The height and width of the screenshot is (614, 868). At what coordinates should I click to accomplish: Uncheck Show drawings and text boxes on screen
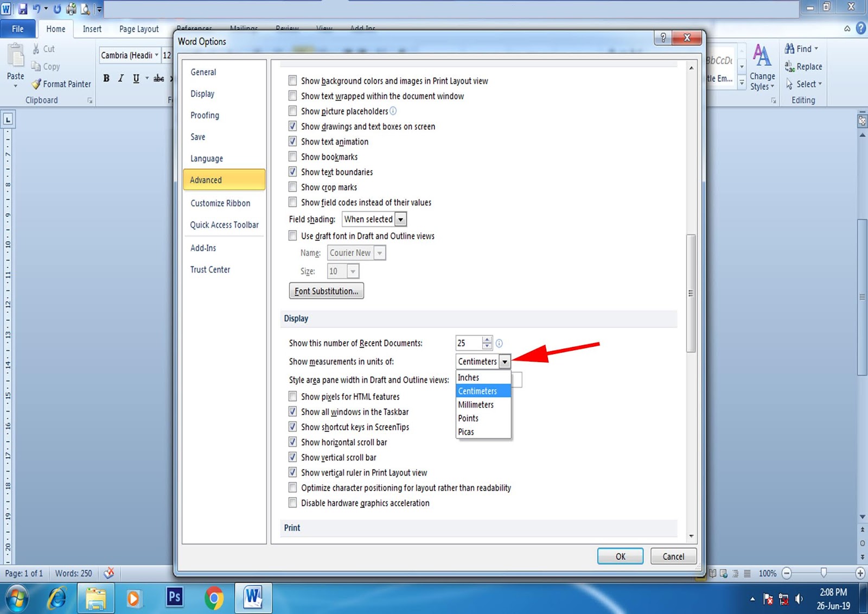pyautogui.click(x=292, y=126)
